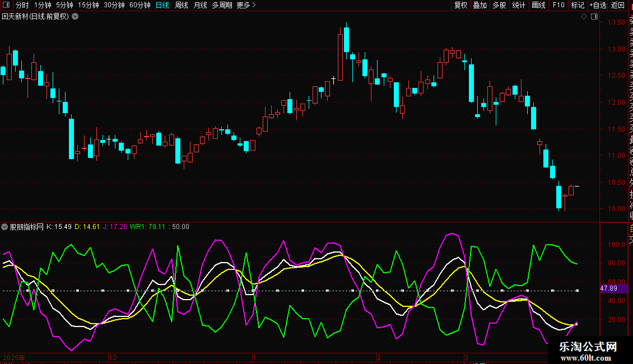
Task: Click the 回天新材(日线.前复权) title text
Action: (x=35, y=17)
